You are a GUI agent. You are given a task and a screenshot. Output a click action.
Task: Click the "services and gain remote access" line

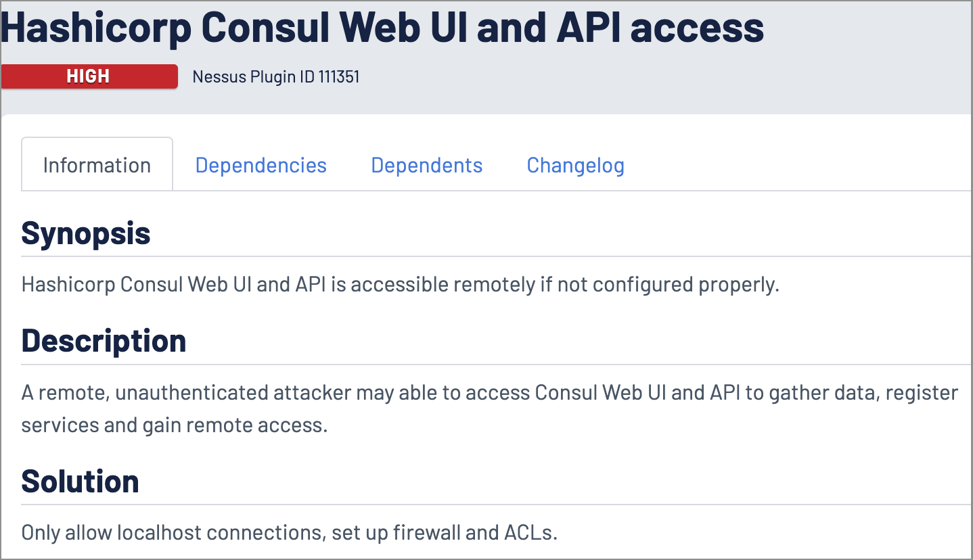[x=174, y=425]
